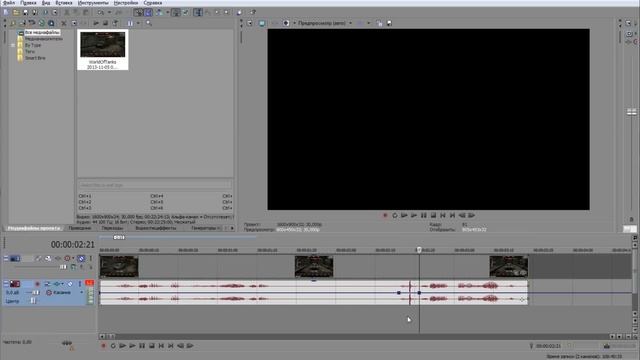Click preview on external monitor icon
This screenshot has width=640, height=360.
(x=262, y=23)
